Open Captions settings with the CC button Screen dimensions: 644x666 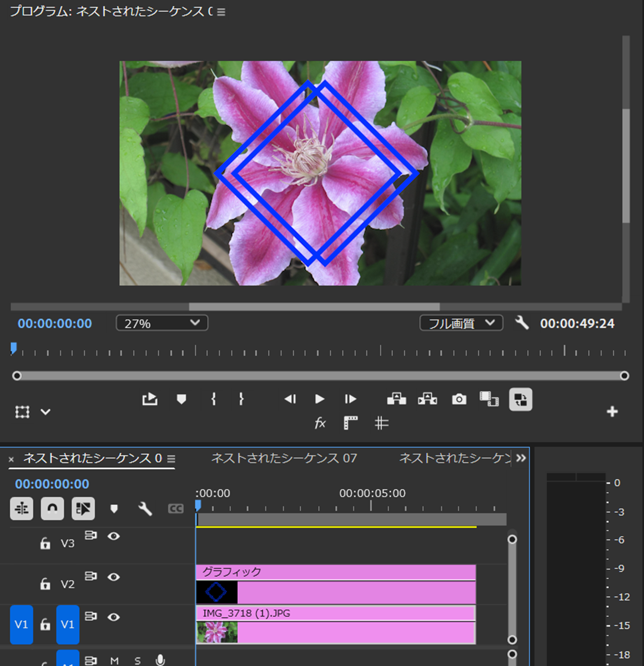coord(176,508)
